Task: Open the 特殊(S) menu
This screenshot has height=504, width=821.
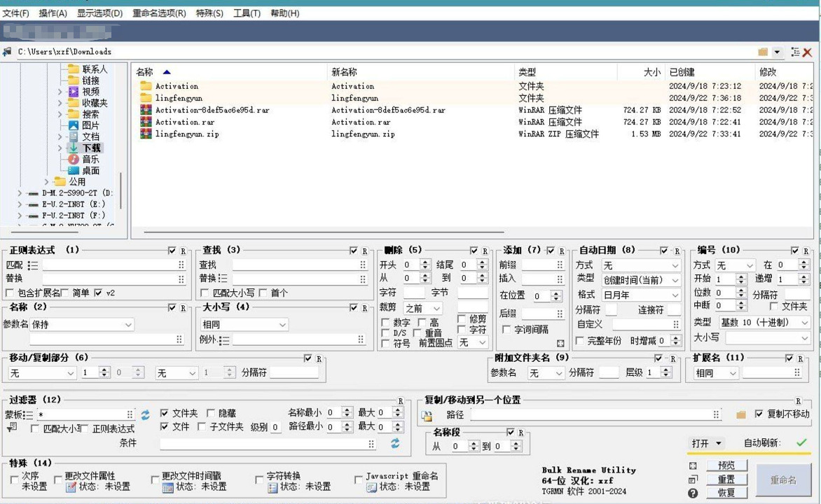Action: (209, 13)
